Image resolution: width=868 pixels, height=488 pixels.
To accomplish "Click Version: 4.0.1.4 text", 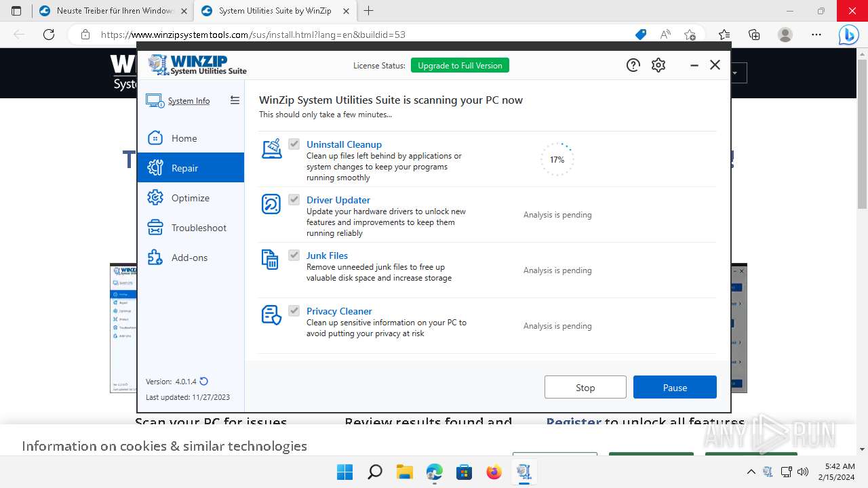I will [x=171, y=382].
